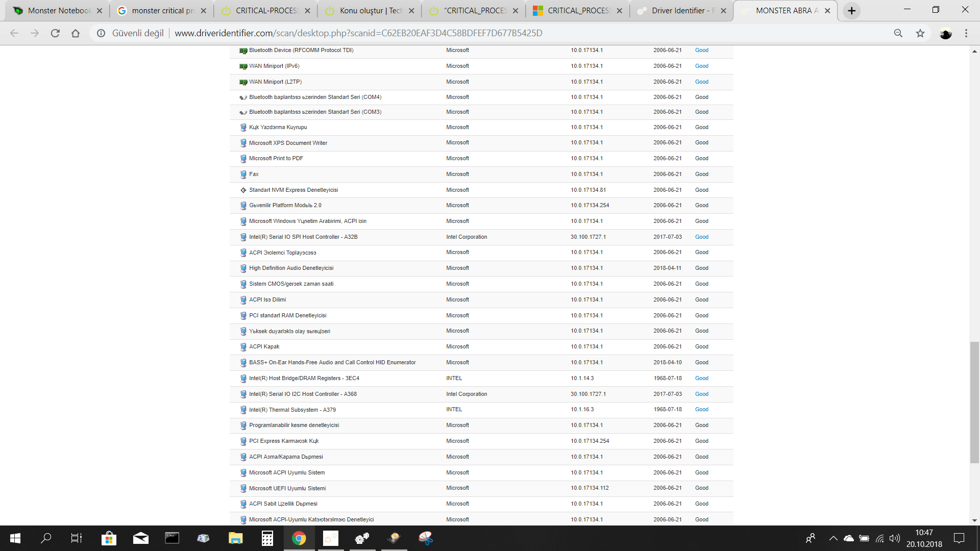Open site security info icon
The height and width of the screenshot is (551, 980).
(x=101, y=33)
